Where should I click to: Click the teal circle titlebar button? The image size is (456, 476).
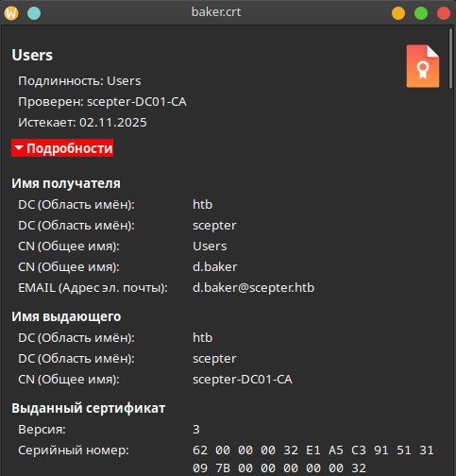(x=34, y=13)
